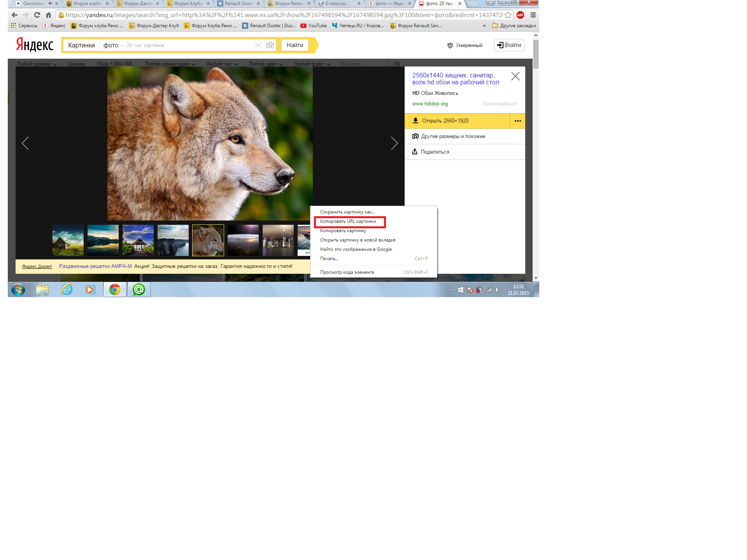Open Mail.ru Agent from the taskbar
The image size is (747, 560).
pyautogui.click(x=139, y=290)
